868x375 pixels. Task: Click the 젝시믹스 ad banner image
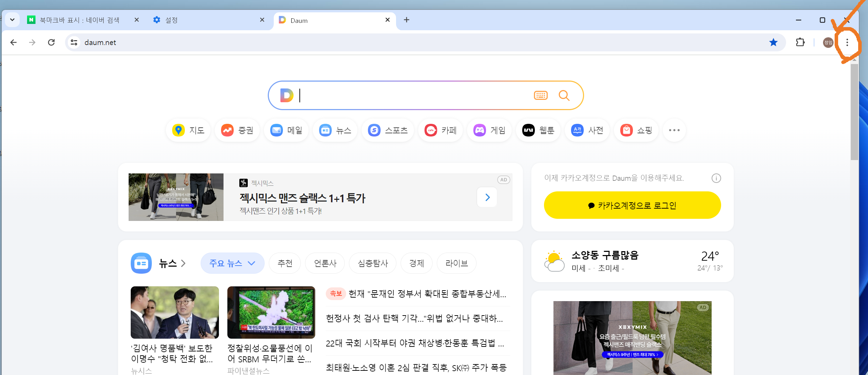coord(176,197)
